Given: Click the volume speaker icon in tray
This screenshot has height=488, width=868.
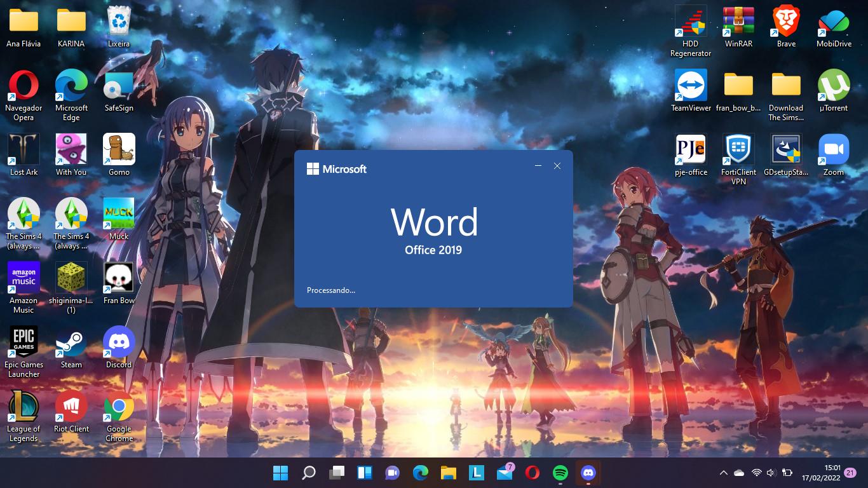Looking at the screenshot, I should [x=771, y=473].
